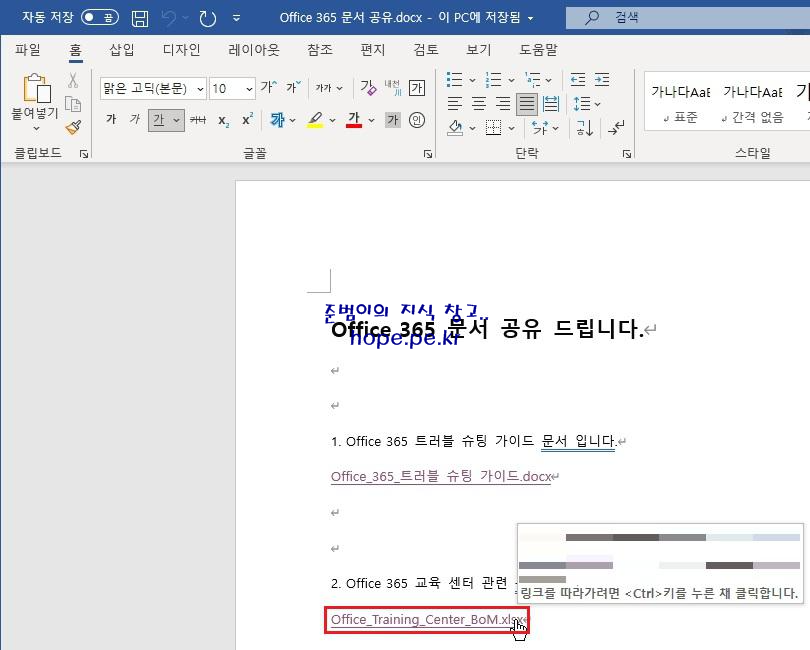Switch to the 참조 ribbon tab
Screen dimensions: 810x650
tap(320, 50)
